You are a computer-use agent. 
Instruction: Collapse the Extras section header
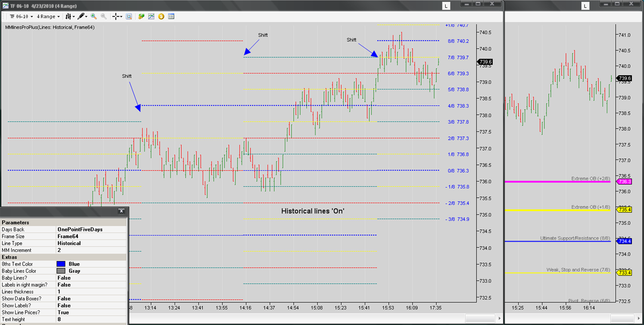coord(63,257)
